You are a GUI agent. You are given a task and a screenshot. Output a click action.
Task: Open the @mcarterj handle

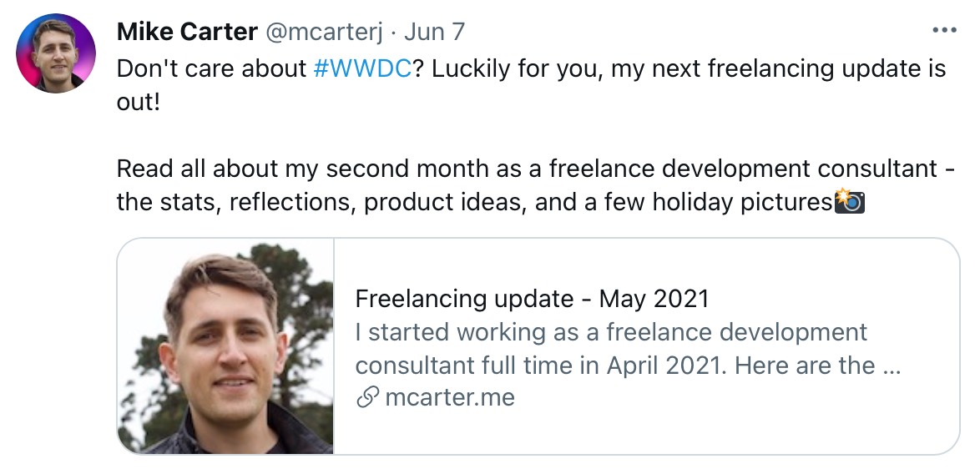[324, 32]
